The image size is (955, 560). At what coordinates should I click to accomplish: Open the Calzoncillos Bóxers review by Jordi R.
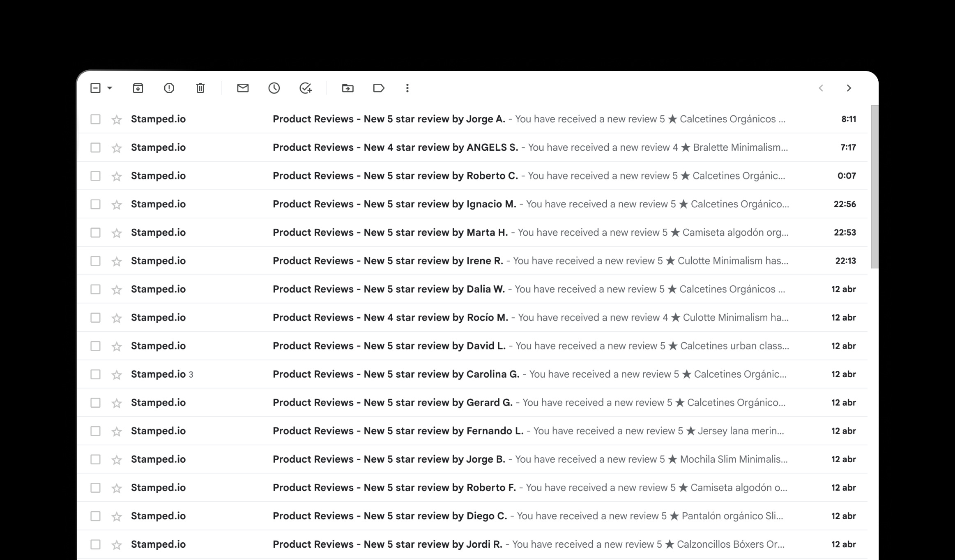[x=472, y=544]
